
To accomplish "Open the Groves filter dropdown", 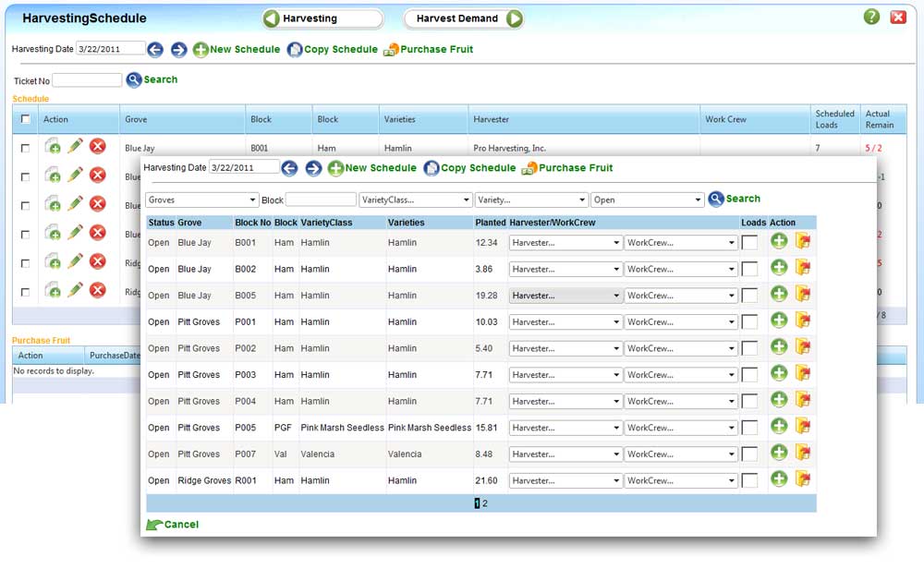I will click(202, 200).
